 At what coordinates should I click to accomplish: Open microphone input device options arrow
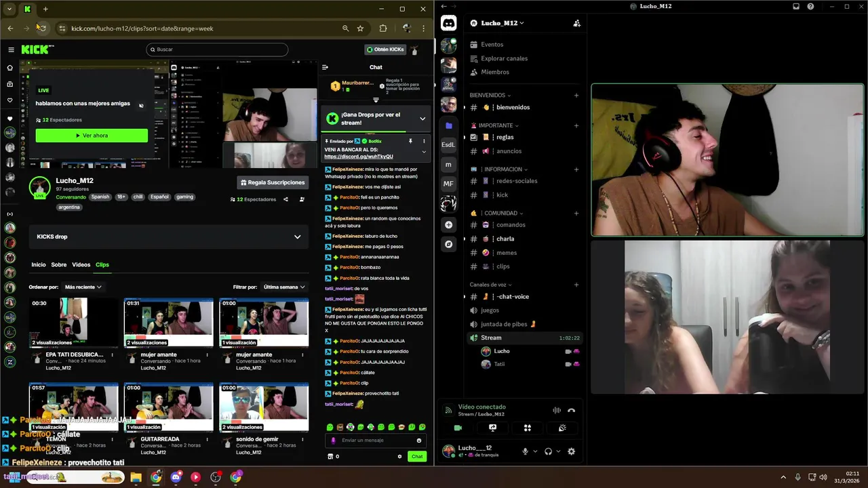pos(535,451)
